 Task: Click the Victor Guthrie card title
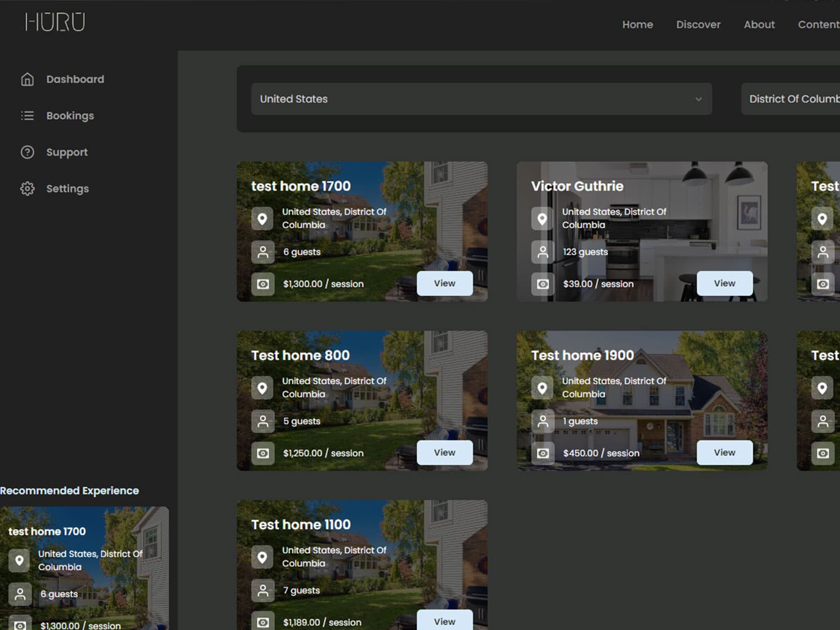coord(577,186)
